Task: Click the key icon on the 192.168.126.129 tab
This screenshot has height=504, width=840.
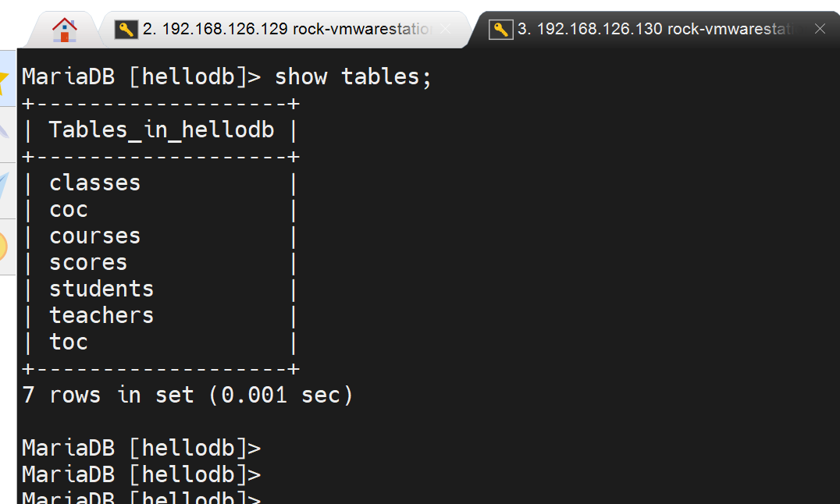Action: click(x=126, y=30)
